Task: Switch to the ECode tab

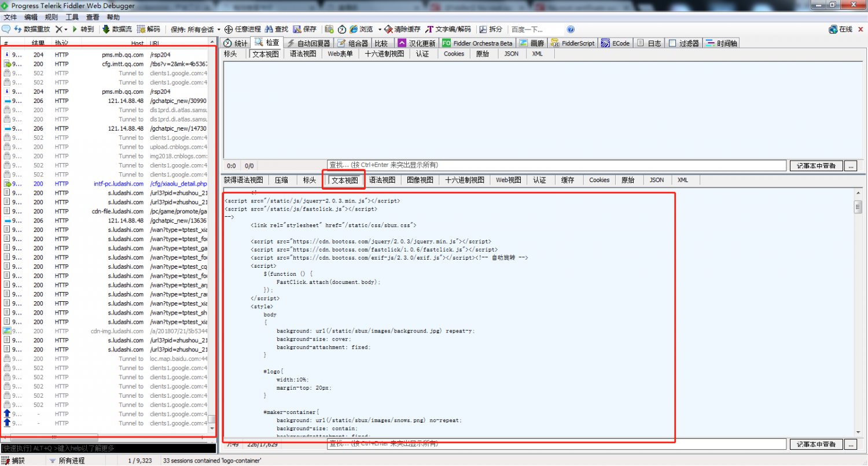Action: [x=615, y=43]
